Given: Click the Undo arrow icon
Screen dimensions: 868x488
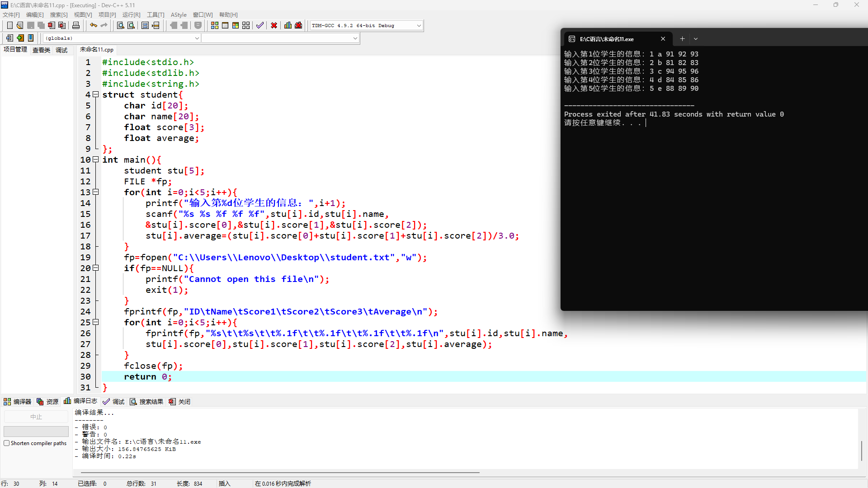Looking at the screenshot, I should pyautogui.click(x=94, y=26).
